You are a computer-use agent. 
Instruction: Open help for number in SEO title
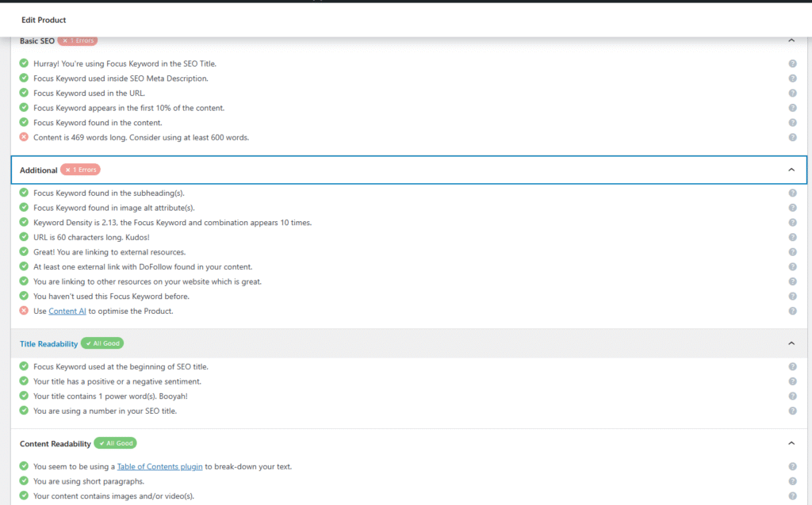(792, 411)
